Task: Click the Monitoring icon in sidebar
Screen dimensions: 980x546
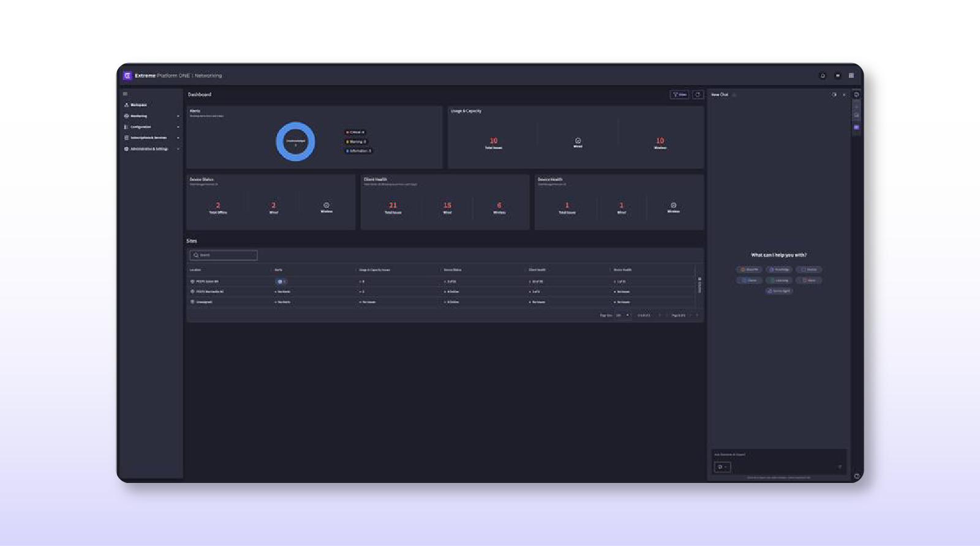Action: [x=127, y=116]
